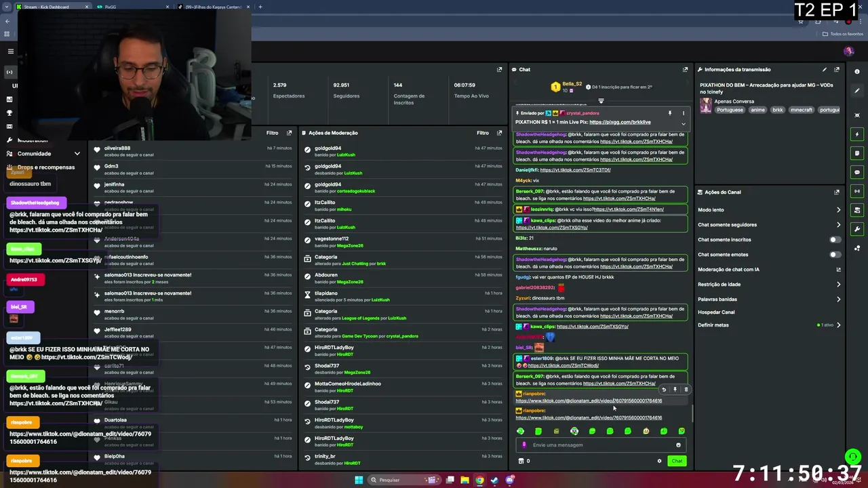Click the green Chat send button
Viewport: 868px width, 488px height.
(x=677, y=461)
